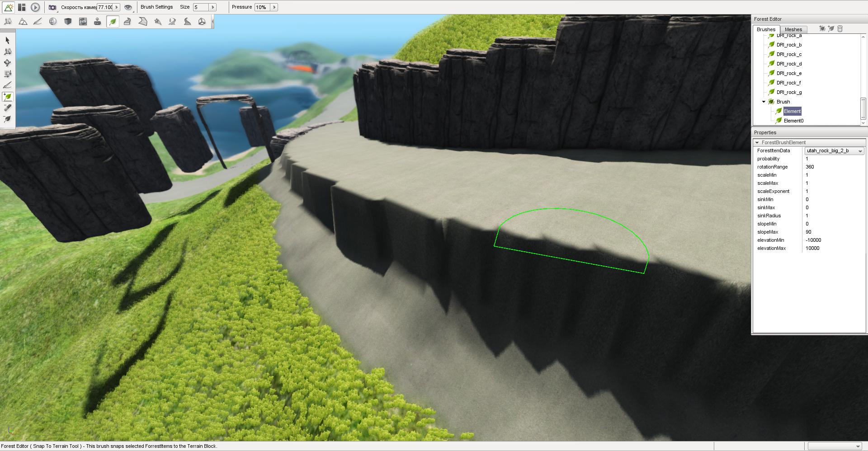Screen dimensions: 868x451
Task: Open camera speed value stepper arrow
Action: tap(117, 7)
